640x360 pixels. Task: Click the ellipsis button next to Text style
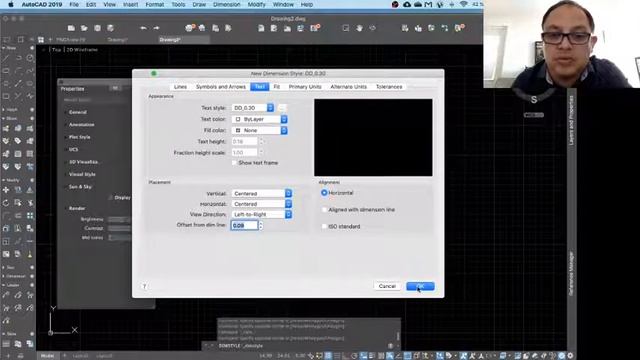tap(282, 108)
